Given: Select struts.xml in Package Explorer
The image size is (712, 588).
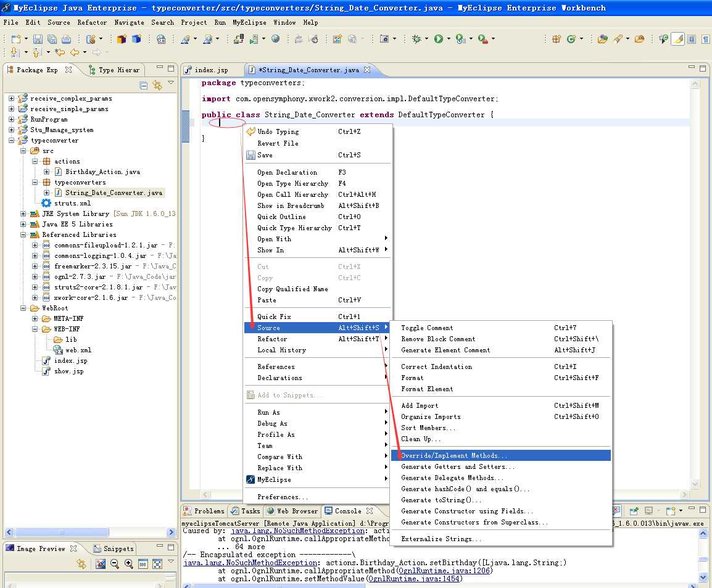Looking at the screenshot, I should 72,203.
